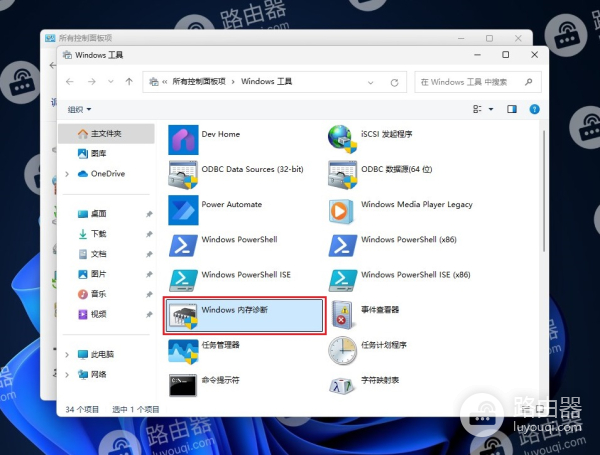Navigate back with the back arrow

pyautogui.click(x=70, y=82)
